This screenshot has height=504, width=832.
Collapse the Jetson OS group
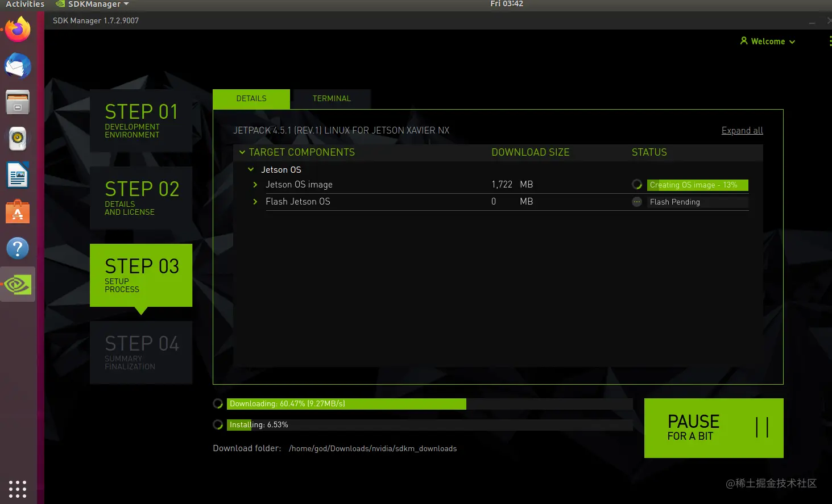251,169
